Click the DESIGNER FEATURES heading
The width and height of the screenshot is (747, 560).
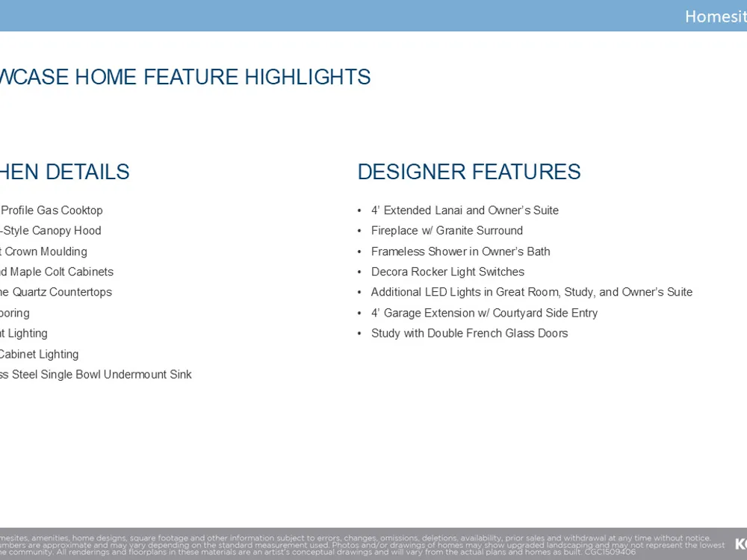pos(468,172)
